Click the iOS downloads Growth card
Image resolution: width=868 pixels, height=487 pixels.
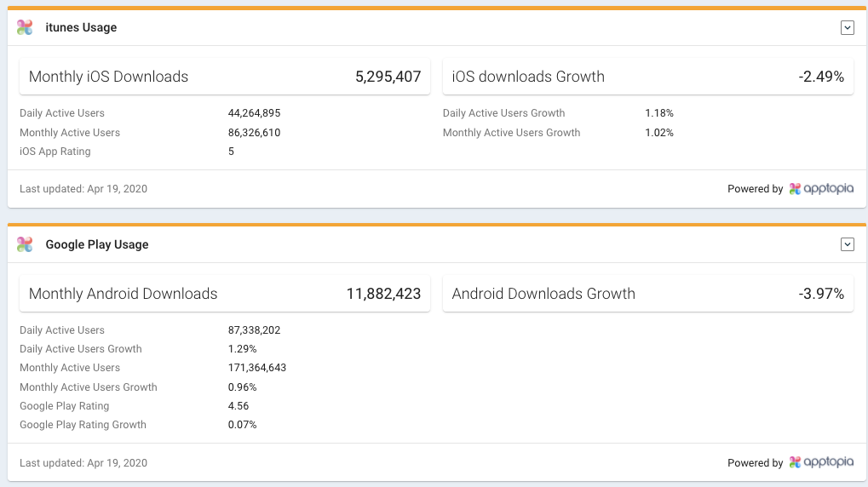[647, 77]
